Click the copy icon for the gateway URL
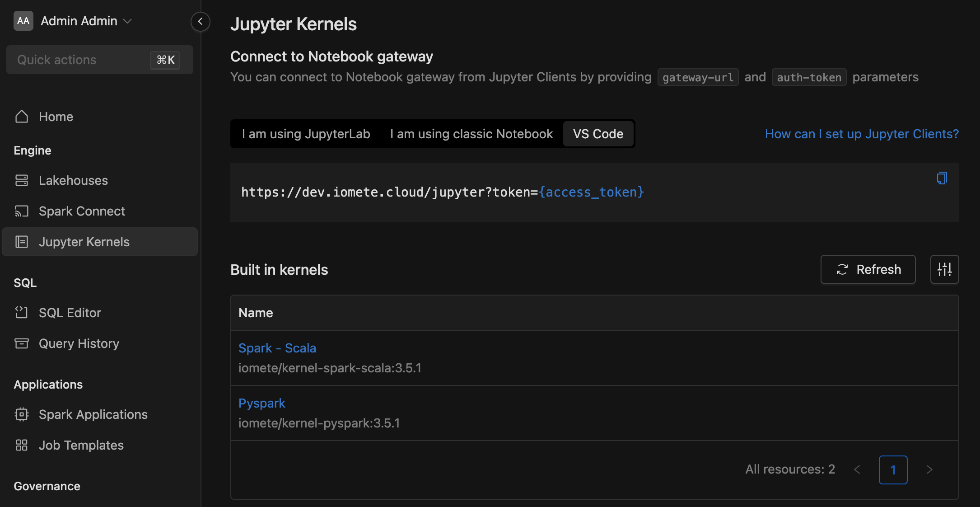The image size is (980, 507). pyautogui.click(x=942, y=178)
